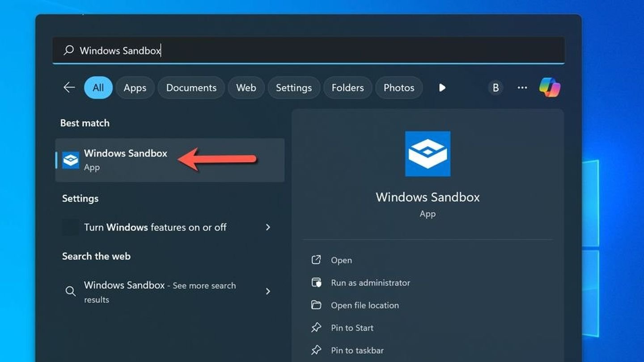Image resolution: width=644 pixels, height=362 pixels.
Task: Choose Open in the preview pane
Action: 341,260
